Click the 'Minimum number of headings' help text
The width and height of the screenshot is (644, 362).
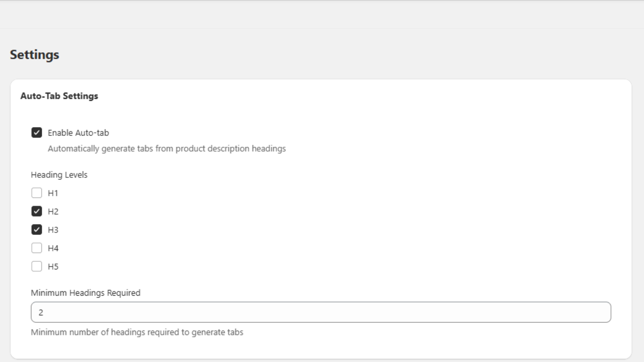(x=137, y=332)
